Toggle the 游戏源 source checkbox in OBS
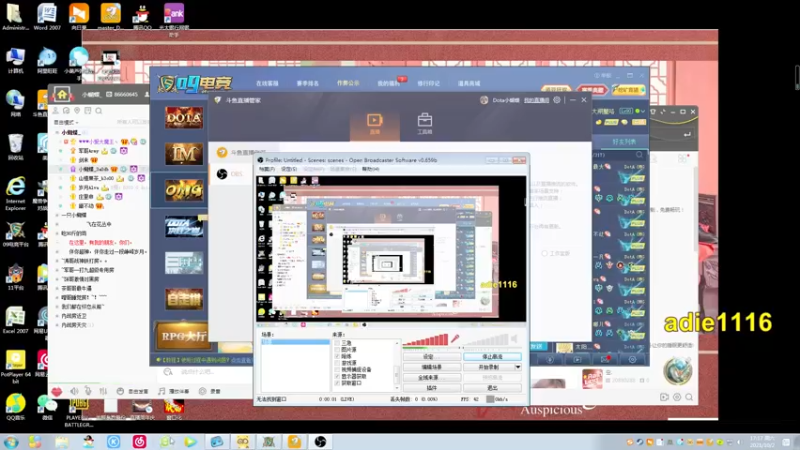This screenshot has width=800, height=450. 337,363
